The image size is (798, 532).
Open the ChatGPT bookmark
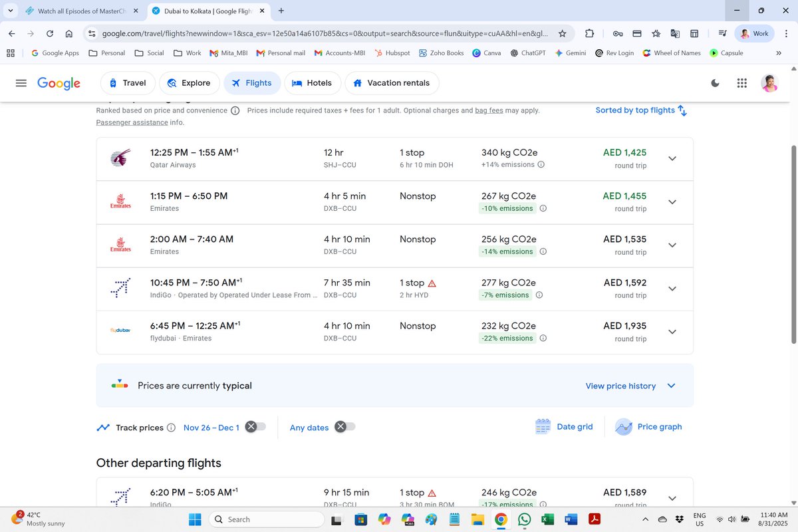528,53
